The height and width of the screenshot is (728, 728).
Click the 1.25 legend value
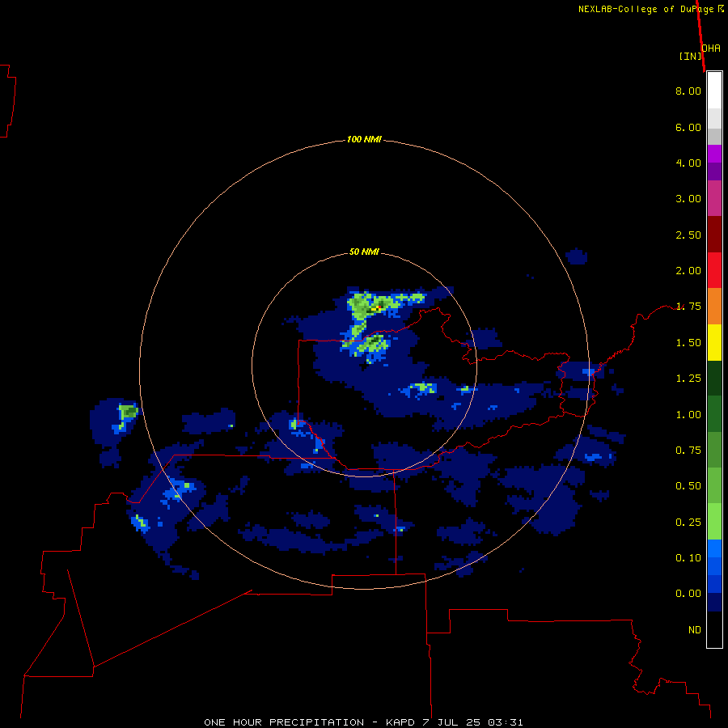(688, 379)
